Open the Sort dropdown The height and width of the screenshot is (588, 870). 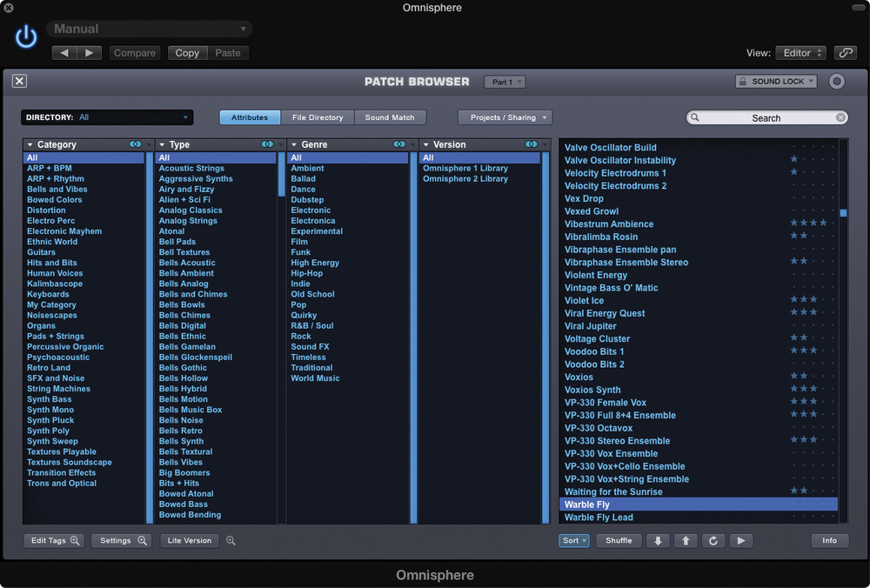(x=574, y=540)
